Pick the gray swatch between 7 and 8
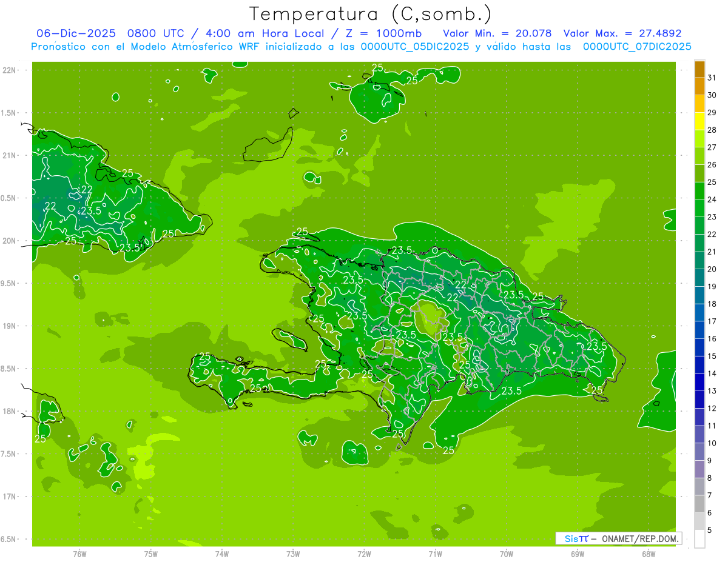The image size is (728, 562). [x=699, y=487]
